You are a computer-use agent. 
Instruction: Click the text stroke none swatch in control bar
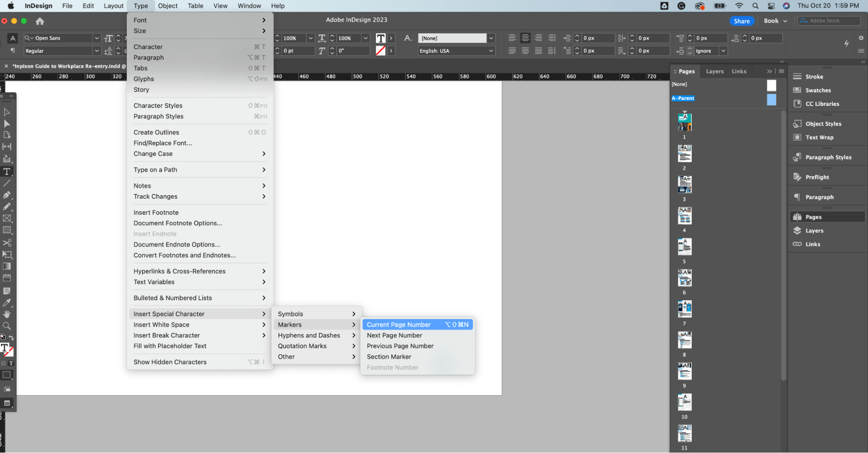(381, 51)
